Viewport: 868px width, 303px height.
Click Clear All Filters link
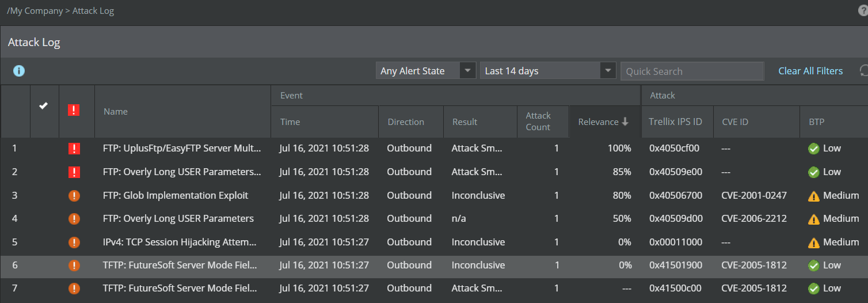coord(810,71)
